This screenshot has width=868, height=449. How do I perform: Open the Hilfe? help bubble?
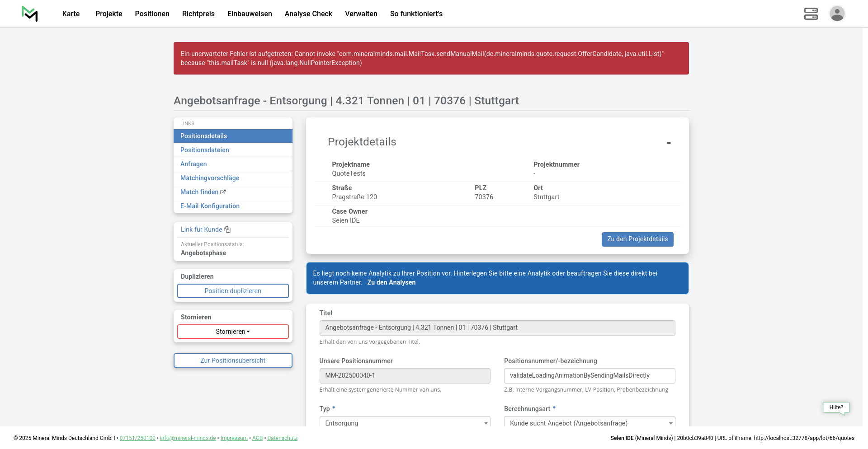836,407
